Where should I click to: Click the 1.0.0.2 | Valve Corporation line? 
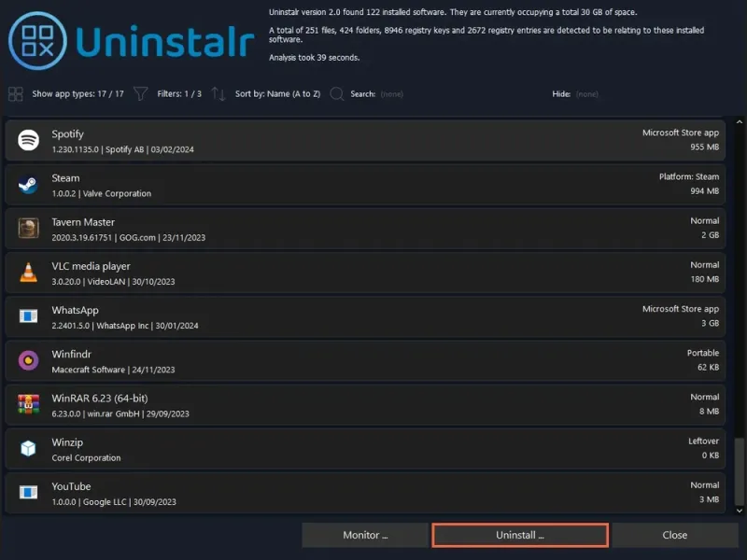tap(102, 194)
